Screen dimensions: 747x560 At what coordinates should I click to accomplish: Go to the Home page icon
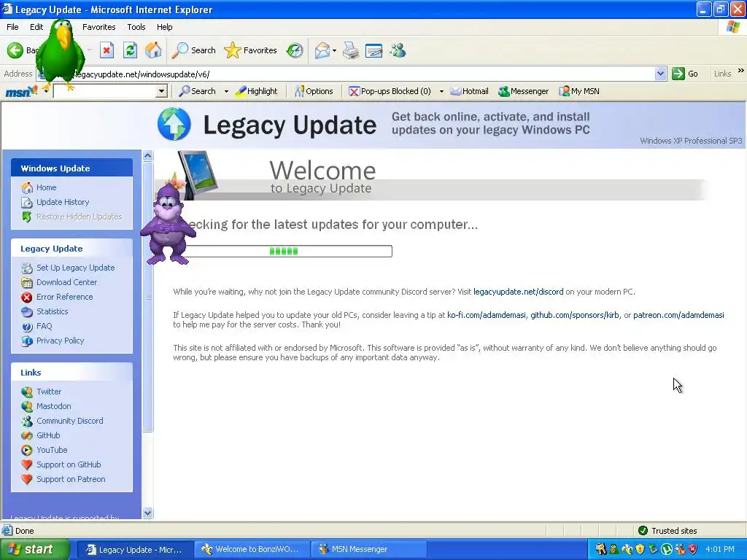click(153, 50)
